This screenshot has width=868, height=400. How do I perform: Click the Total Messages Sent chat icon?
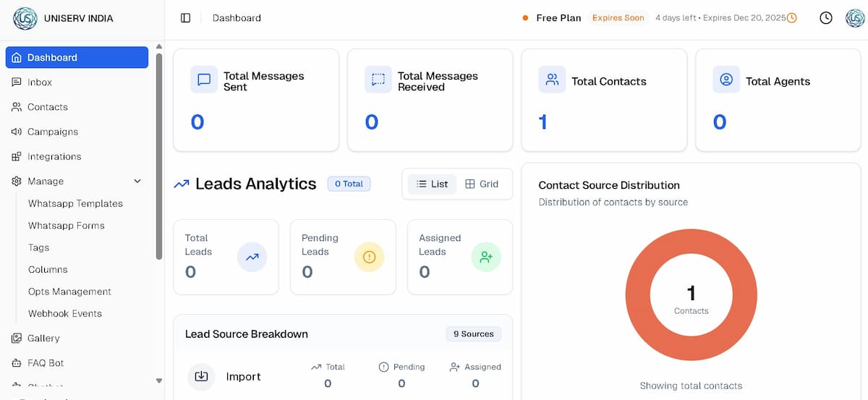click(204, 80)
